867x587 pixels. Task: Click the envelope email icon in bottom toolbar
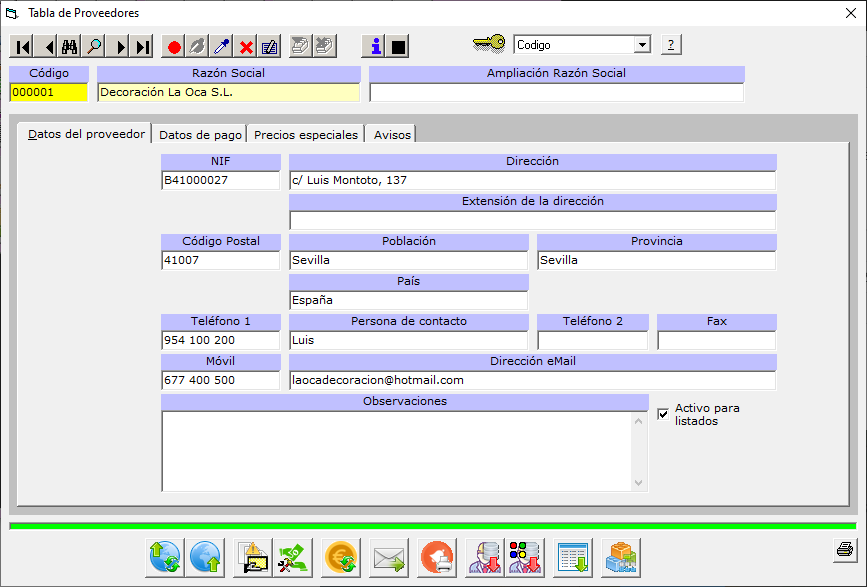point(388,556)
